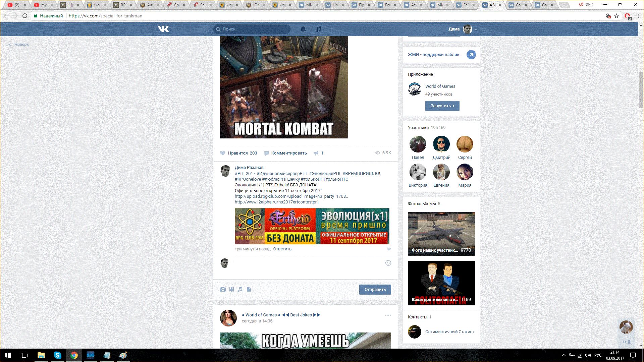Expand Дима profile dropdown arrow
The image size is (644, 362).
pyautogui.click(x=476, y=29)
